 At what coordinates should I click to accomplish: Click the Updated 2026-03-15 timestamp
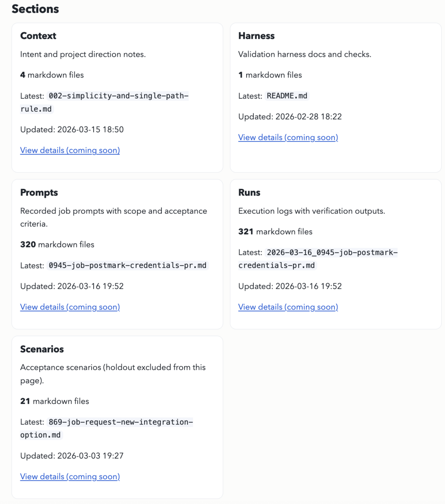coord(72,129)
